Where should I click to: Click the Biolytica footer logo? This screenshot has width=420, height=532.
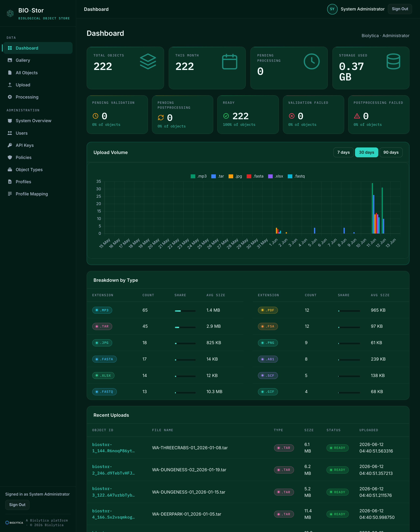(14, 523)
